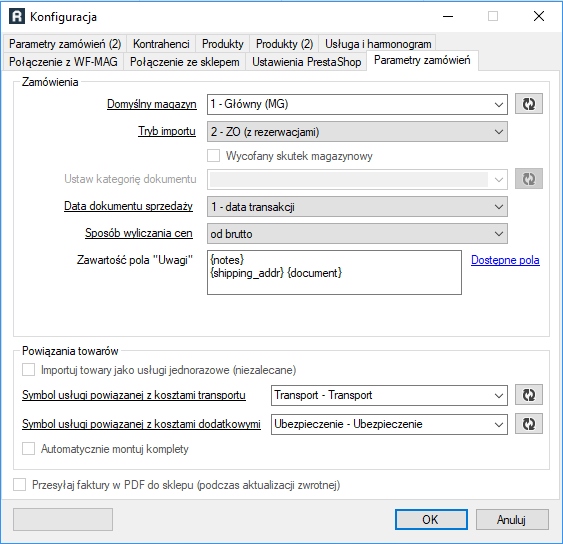Screen dimensions: 563x544
Task: Open the Data dokumentu sprzedaży dropdown
Action: (x=357, y=207)
